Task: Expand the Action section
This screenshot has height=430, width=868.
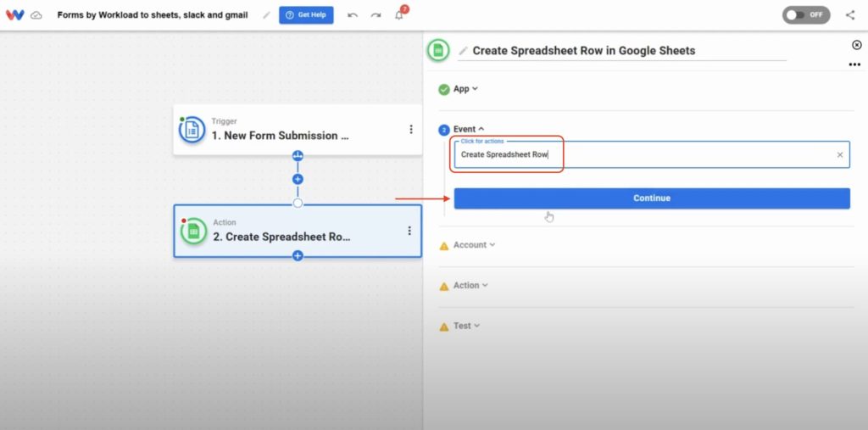Action: pos(470,285)
